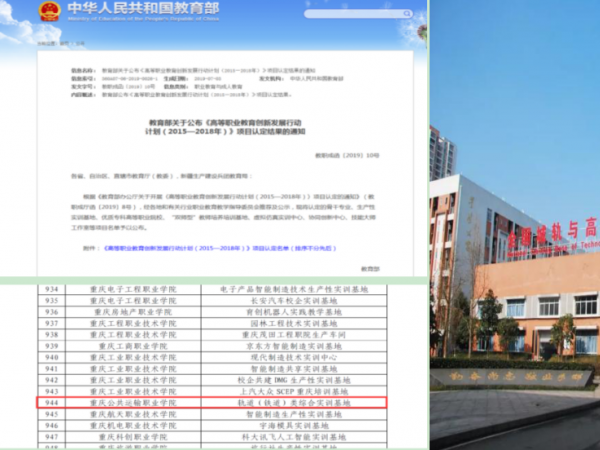Screen dimensions: 600x450
Task: Select table cell 轨道（铁道）类综合实训基地
Action: [294, 403]
